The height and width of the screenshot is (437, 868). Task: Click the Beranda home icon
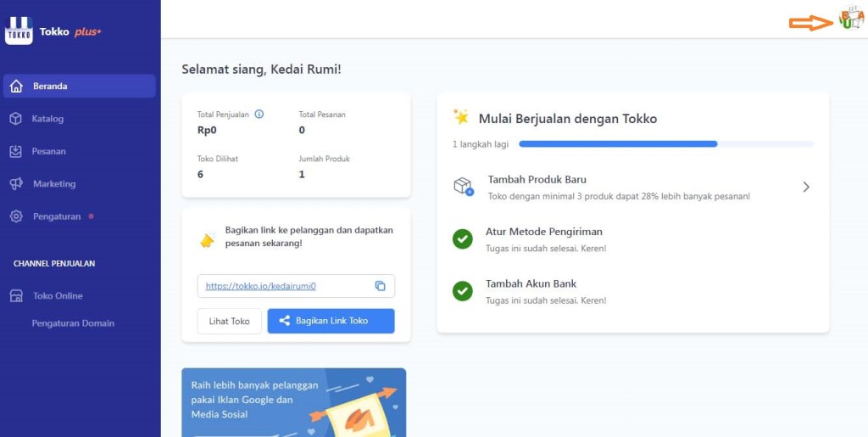[x=16, y=86]
